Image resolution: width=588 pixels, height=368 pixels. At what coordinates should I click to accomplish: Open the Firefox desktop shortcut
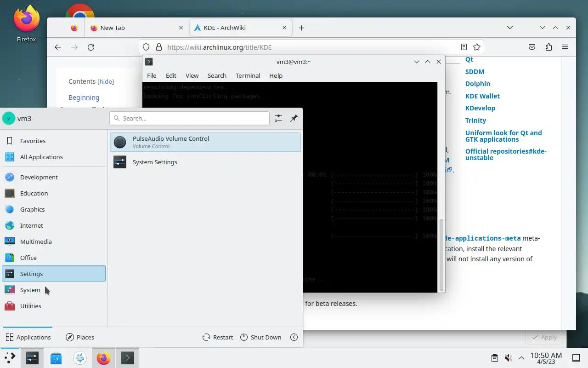(27, 24)
